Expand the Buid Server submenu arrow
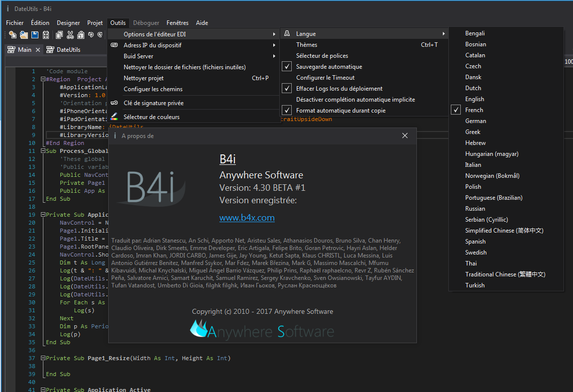This screenshot has height=392, width=573. point(274,56)
